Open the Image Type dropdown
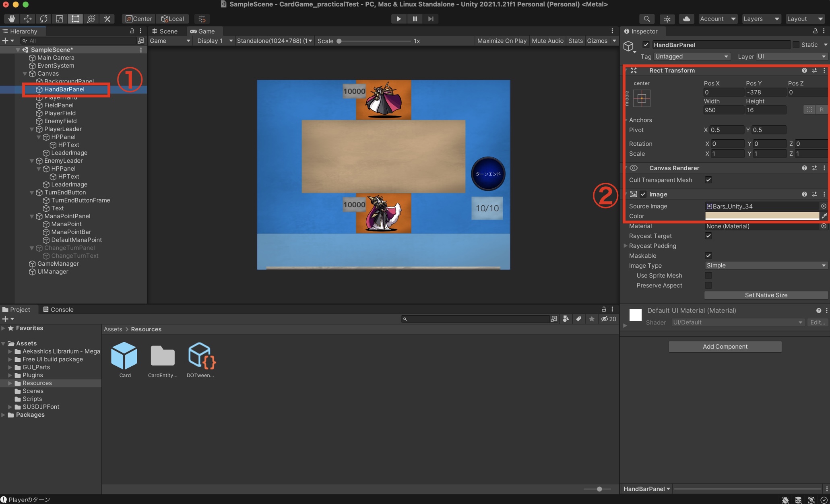Image resolution: width=830 pixels, height=504 pixels. 766,266
